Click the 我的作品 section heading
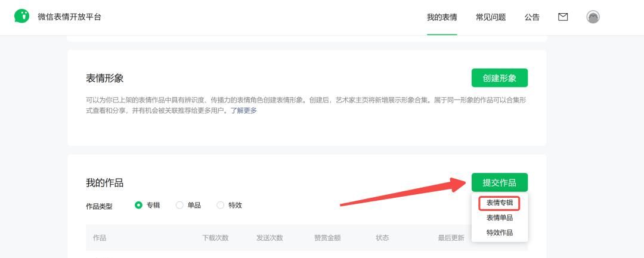 point(105,182)
